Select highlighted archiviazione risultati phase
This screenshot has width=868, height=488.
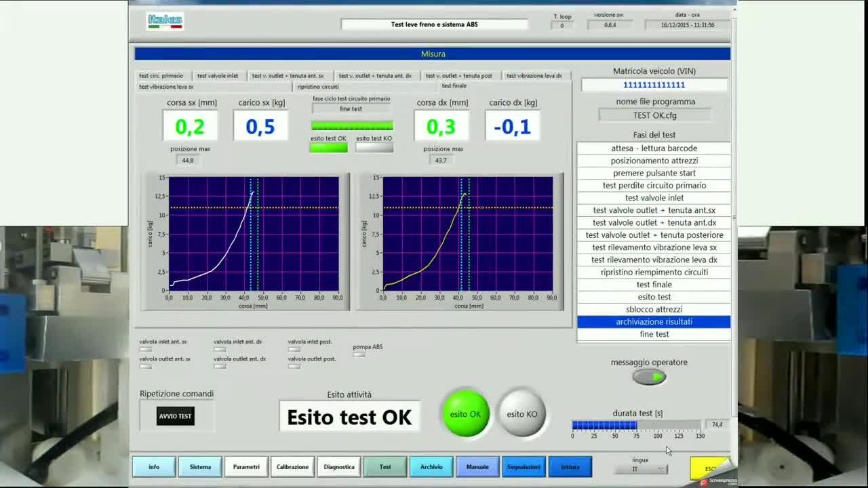click(x=654, y=321)
